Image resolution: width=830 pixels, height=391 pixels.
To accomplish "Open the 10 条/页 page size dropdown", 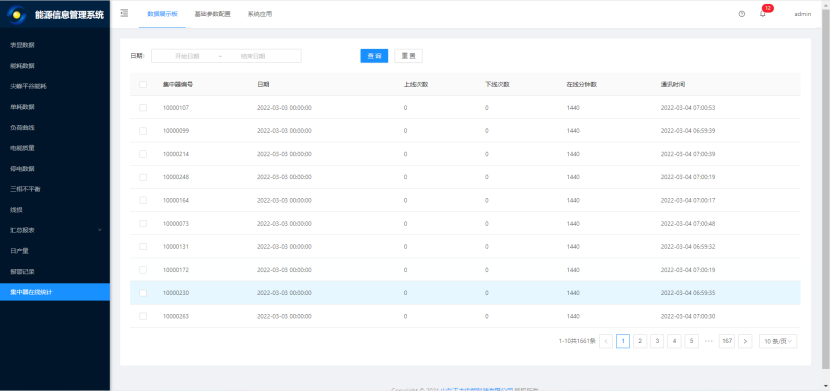I will [x=778, y=341].
